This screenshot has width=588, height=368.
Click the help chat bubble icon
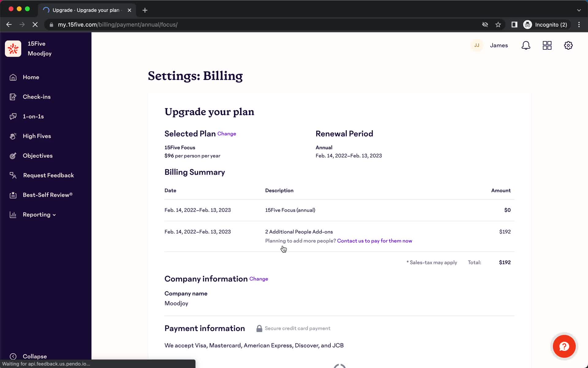(x=564, y=346)
